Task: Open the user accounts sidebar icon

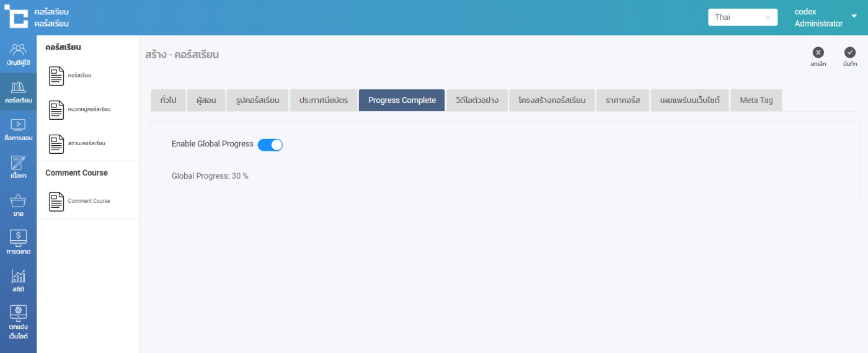Action: tap(18, 50)
